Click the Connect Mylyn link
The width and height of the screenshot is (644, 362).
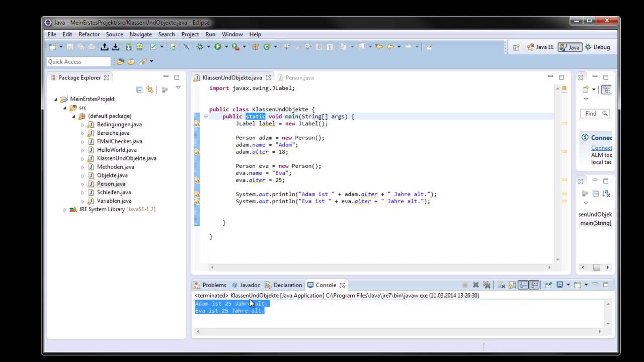tap(602, 148)
